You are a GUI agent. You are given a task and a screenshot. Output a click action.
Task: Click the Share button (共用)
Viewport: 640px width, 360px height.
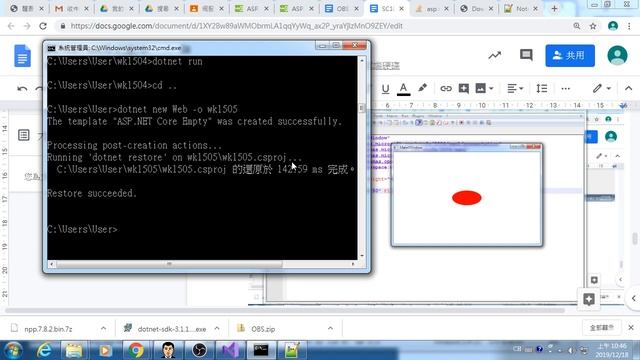click(570, 56)
